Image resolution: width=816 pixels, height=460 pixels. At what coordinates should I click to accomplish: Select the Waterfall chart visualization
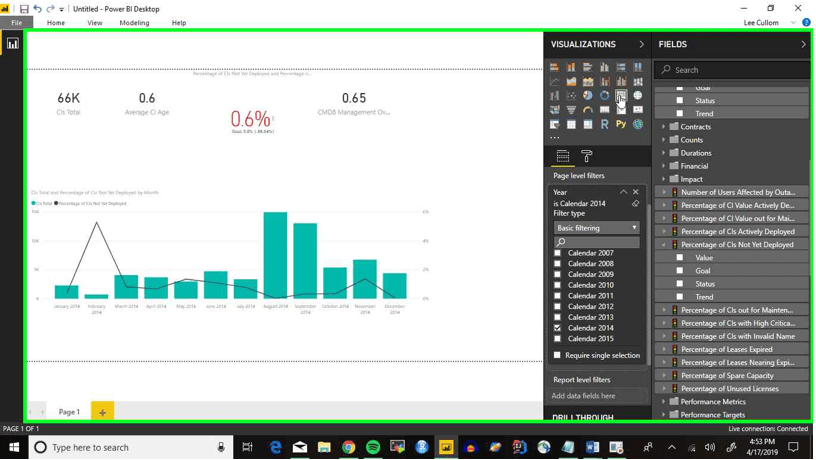click(x=554, y=96)
